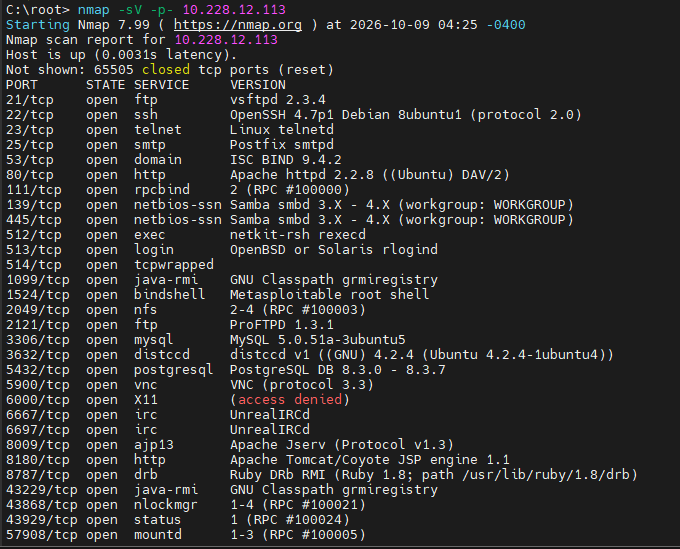Click the 'distccd' service name

162,355
